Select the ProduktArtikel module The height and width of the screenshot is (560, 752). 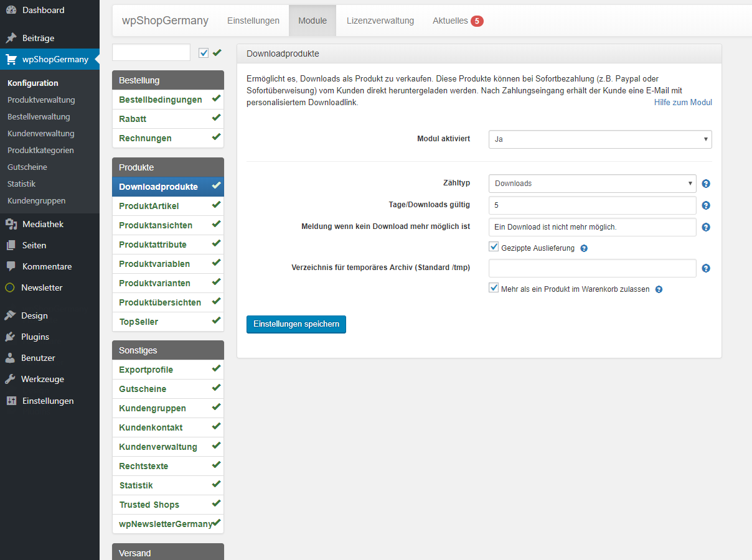click(x=168, y=206)
